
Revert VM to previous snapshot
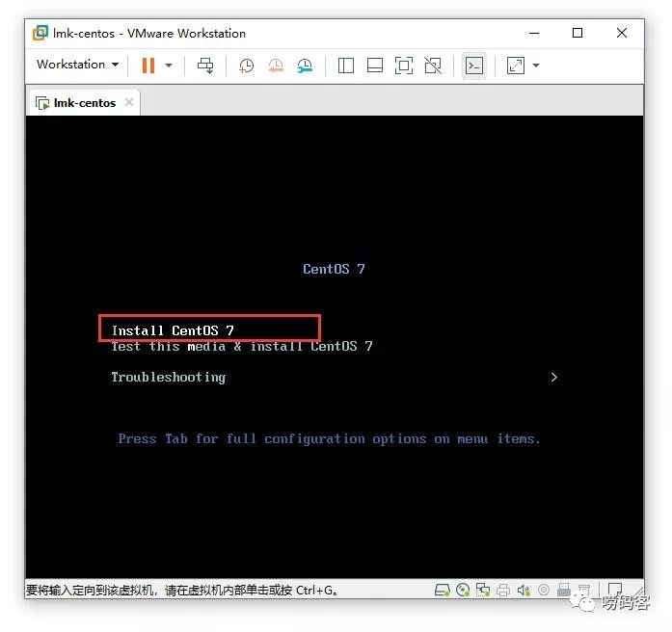[276, 66]
